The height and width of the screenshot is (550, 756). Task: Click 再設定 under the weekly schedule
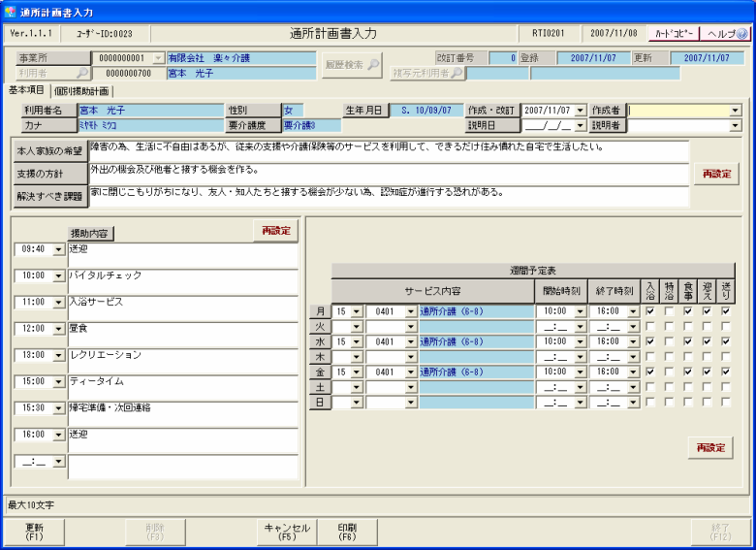click(710, 448)
